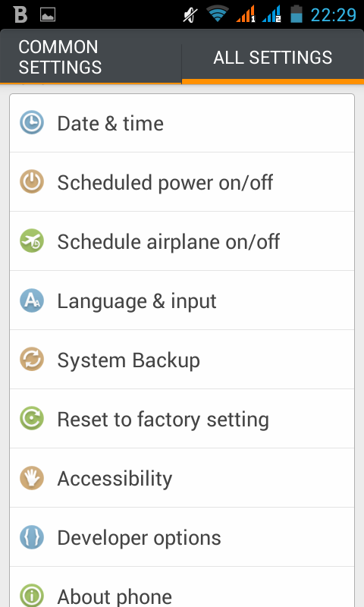This screenshot has height=607, width=364.
Task: Tap the Developer options braces icon
Action: coord(32,537)
